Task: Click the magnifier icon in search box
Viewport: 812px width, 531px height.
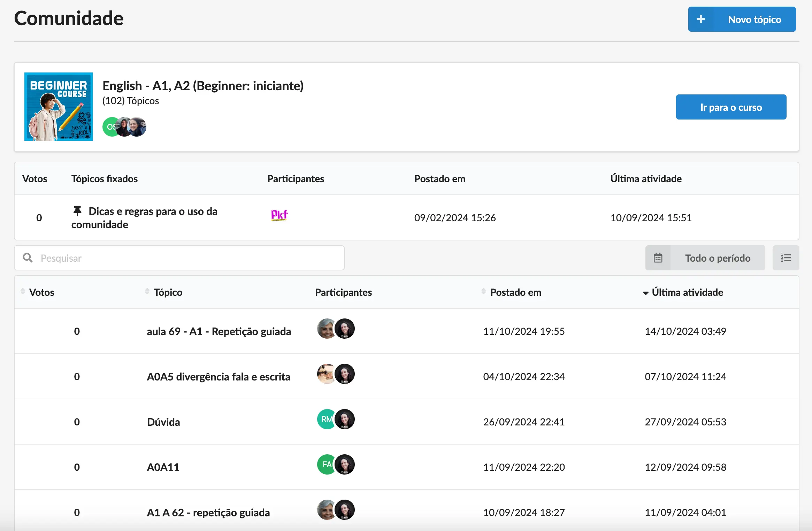Action: (28, 258)
